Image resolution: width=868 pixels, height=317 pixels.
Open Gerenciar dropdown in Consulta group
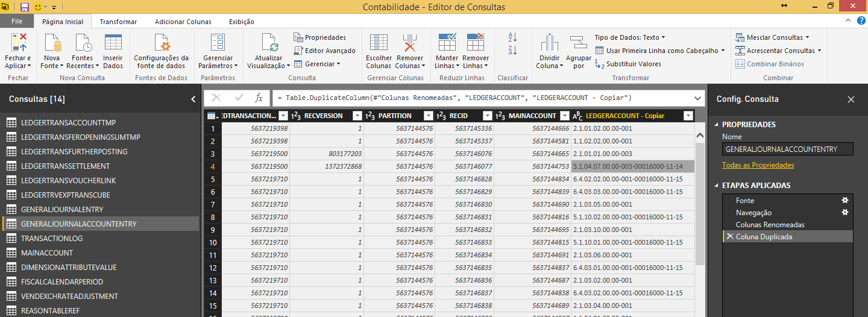point(317,64)
